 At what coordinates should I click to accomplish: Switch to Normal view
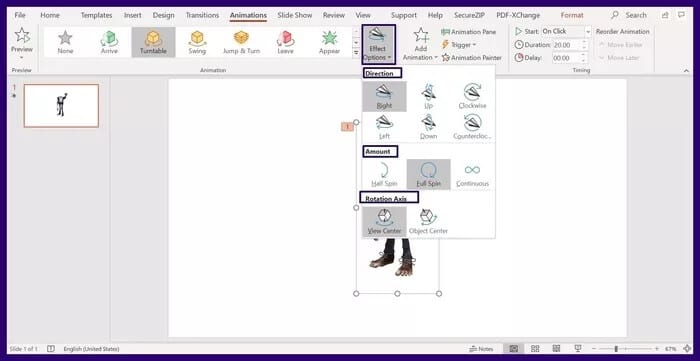pos(514,349)
